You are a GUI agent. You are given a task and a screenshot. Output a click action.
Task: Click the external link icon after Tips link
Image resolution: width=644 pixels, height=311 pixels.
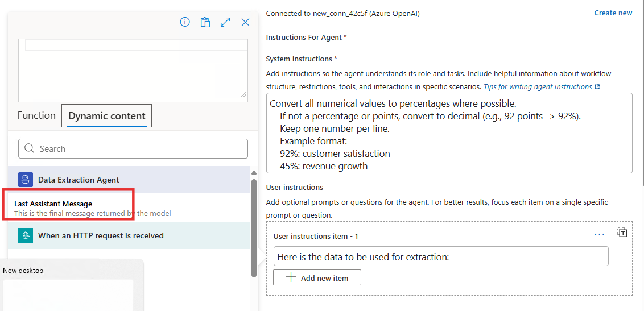[x=597, y=86]
